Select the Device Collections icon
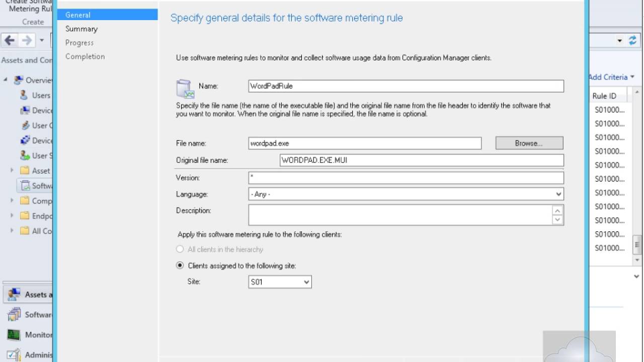This screenshot has height=362, width=644. coord(25,140)
